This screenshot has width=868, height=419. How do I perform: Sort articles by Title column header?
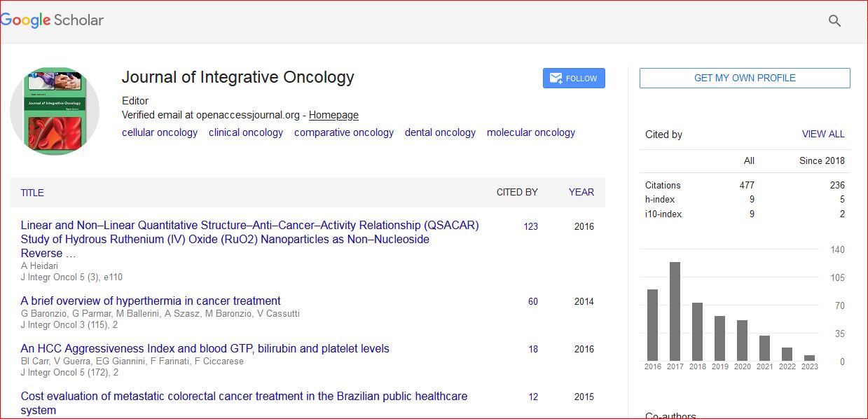tap(32, 193)
